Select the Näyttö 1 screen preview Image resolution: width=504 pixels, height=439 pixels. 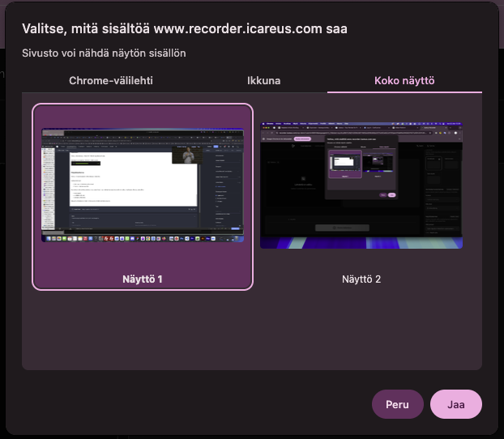(x=143, y=185)
